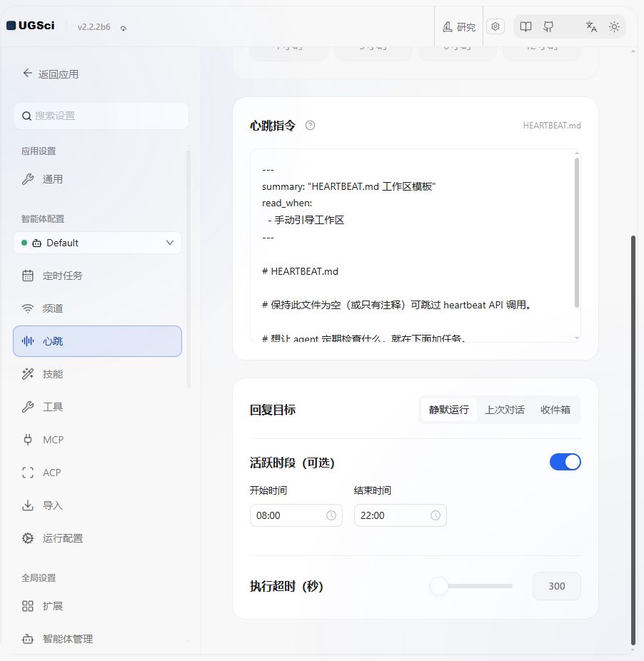Click the editor scroll-down arrow
Screen dimensions: 644x661
coord(576,338)
